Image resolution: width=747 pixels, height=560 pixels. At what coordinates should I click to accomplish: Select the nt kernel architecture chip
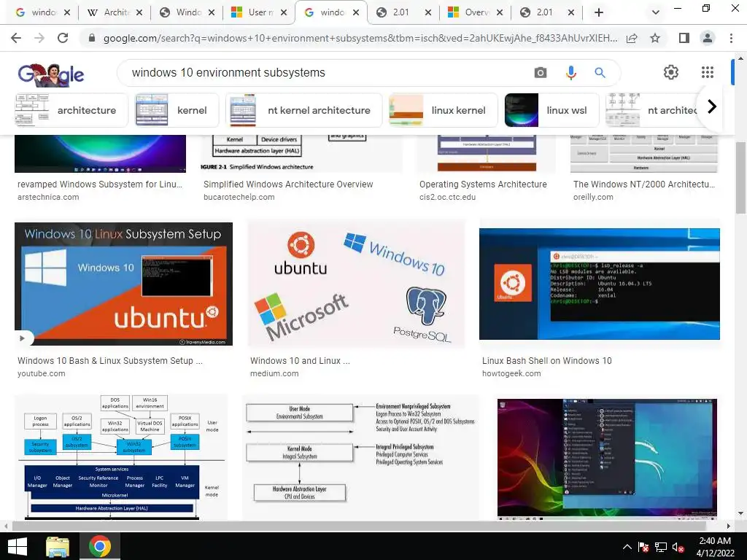click(x=303, y=110)
